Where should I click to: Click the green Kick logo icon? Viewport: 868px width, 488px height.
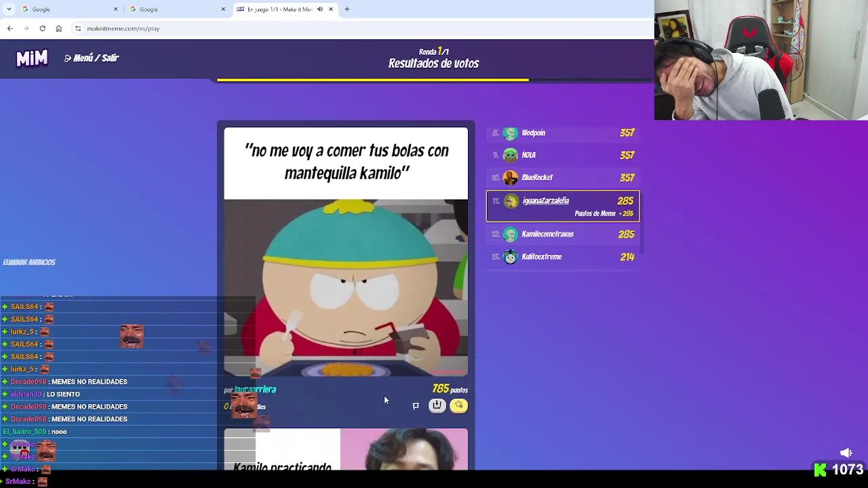(x=820, y=470)
